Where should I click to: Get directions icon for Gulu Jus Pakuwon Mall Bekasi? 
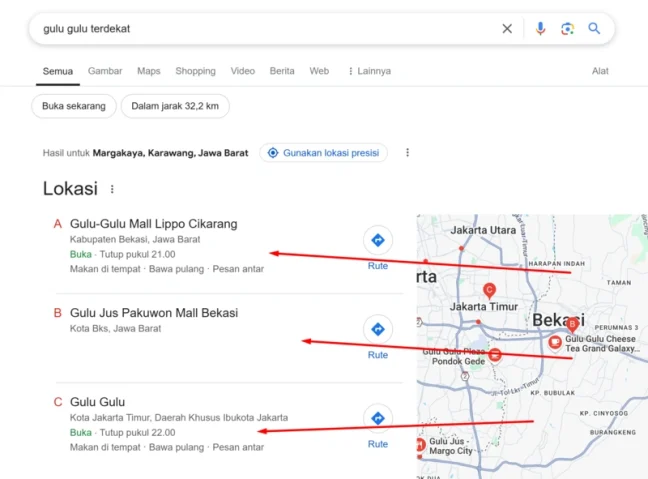(x=378, y=329)
